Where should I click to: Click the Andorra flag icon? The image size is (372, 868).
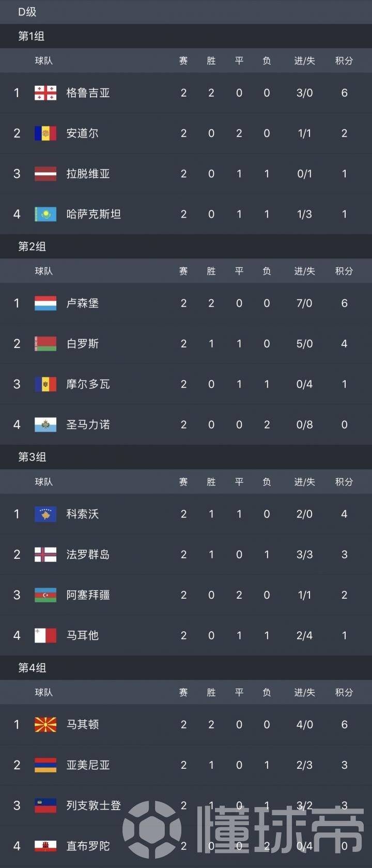click(45, 133)
